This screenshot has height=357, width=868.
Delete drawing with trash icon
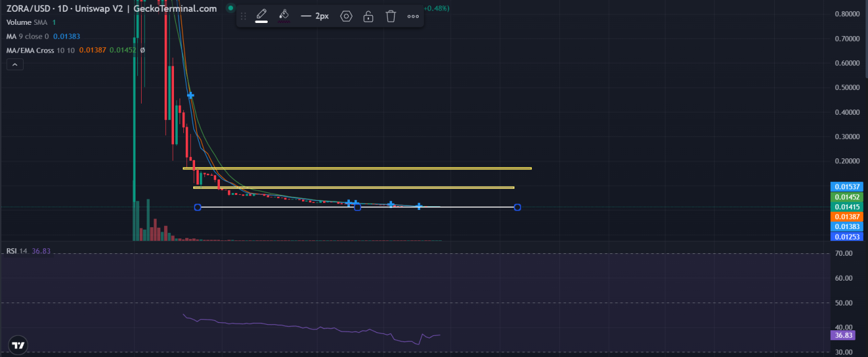pos(391,16)
